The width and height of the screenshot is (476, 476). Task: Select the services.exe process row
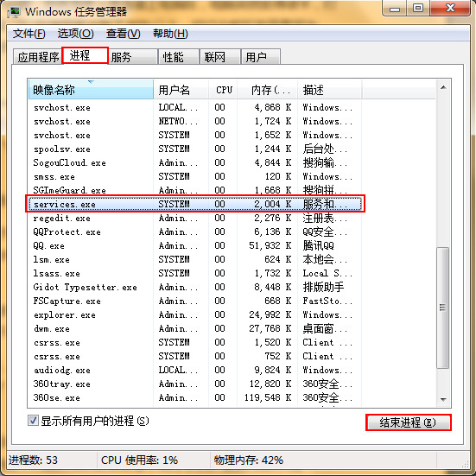tap(195, 204)
